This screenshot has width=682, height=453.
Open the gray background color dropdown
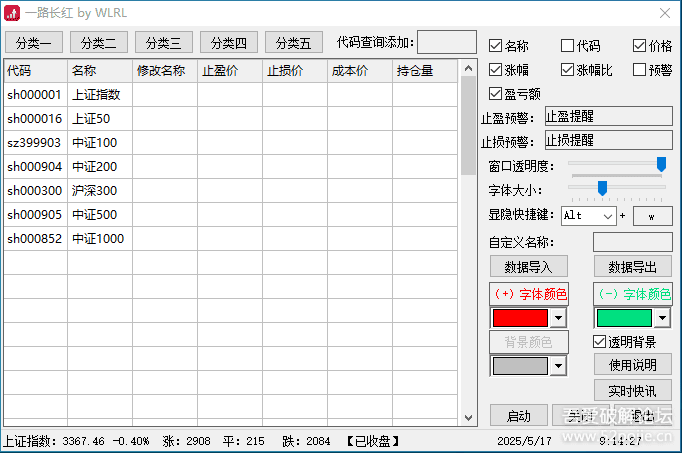click(559, 366)
